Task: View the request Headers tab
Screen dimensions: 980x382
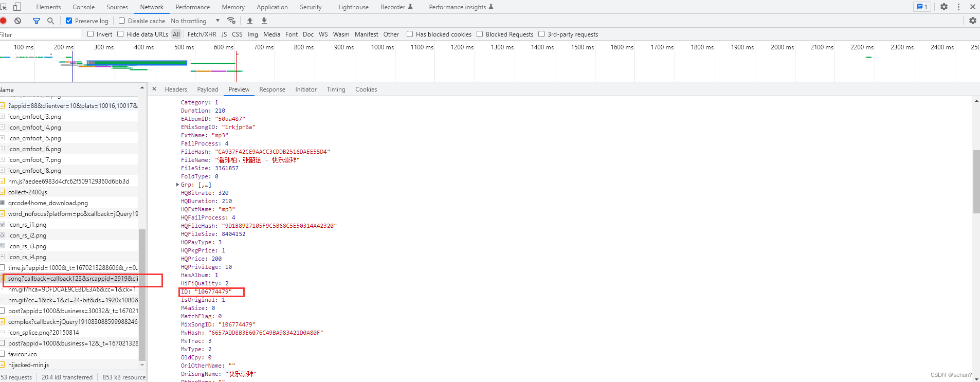Action: 176,89
